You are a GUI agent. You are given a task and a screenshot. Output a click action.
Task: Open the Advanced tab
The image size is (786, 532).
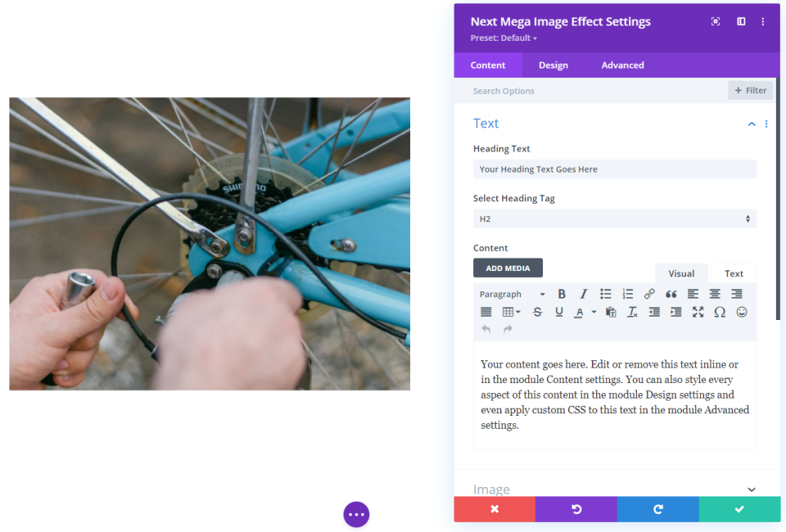click(622, 65)
